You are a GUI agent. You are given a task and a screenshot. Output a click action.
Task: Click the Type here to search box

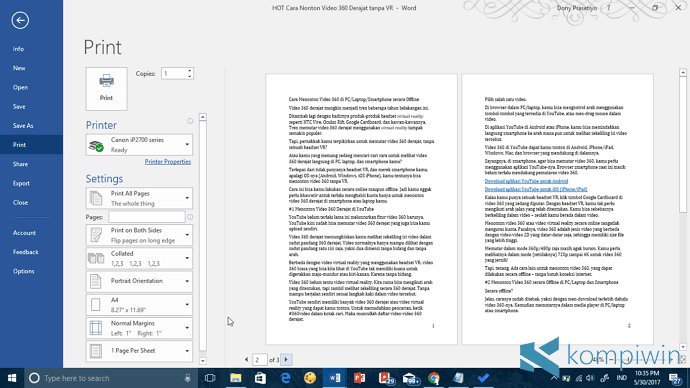[110, 378]
